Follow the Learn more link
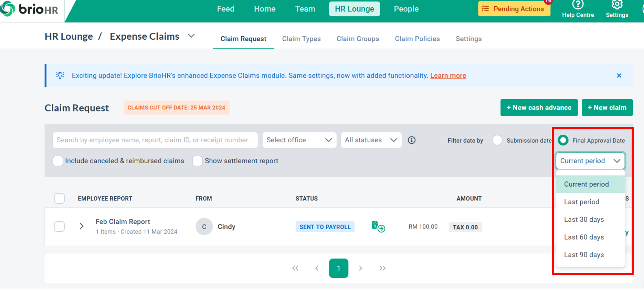644x290 pixels. pyautogui.click(x=448, y=76)
